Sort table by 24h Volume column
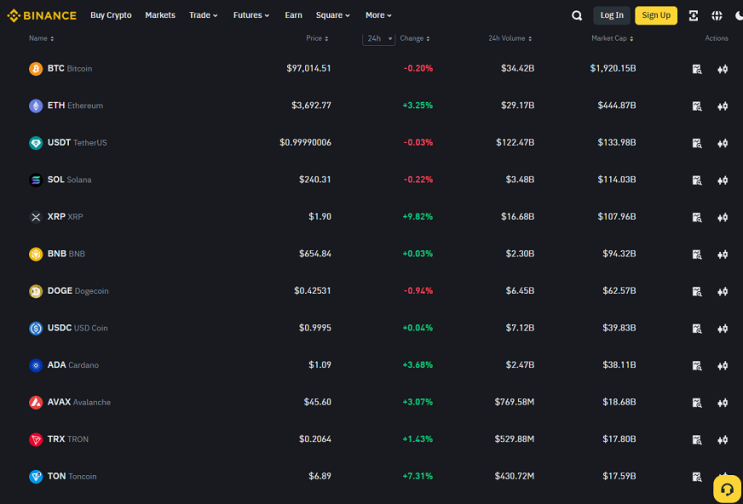 coord(510,38)
